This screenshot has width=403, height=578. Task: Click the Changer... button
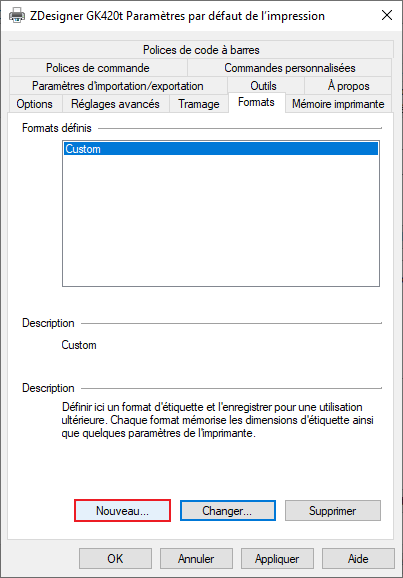[227, 511]
